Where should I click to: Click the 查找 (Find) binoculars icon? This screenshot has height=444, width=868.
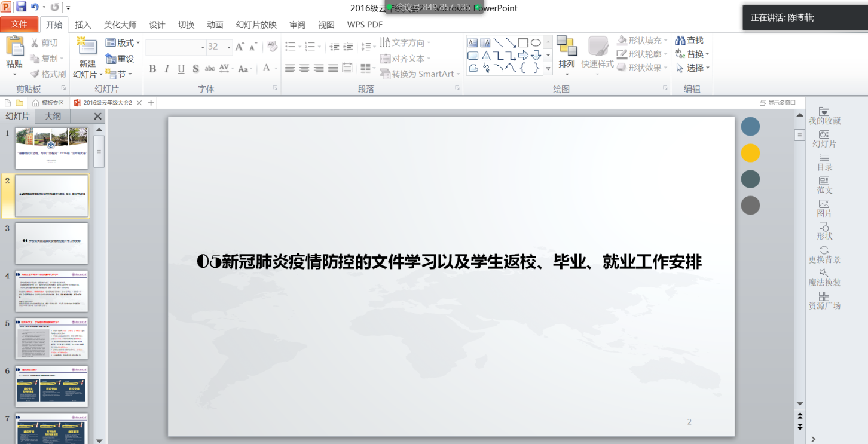(x=680, y=41)
